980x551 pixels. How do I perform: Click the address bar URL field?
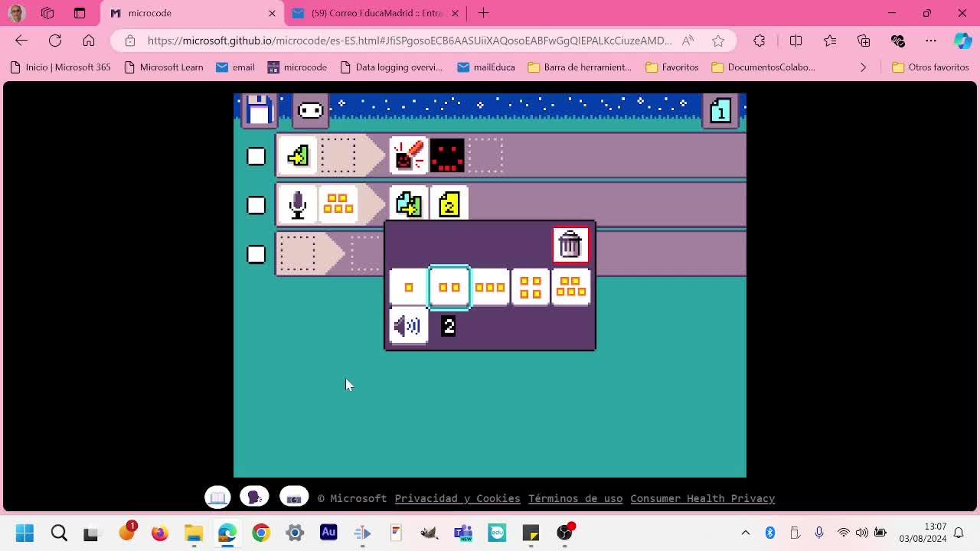(x=410, y=41)
